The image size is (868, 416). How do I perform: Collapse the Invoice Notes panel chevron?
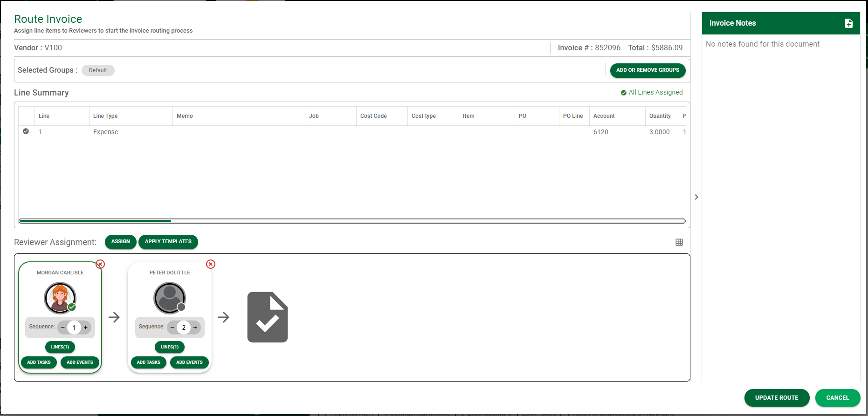[696, 197]
